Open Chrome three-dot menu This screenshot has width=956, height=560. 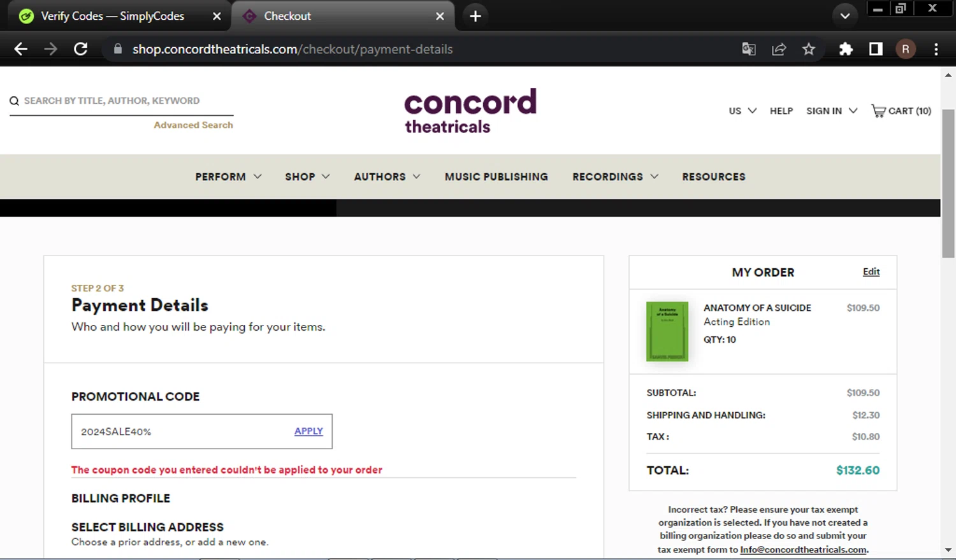click(936, 49)
